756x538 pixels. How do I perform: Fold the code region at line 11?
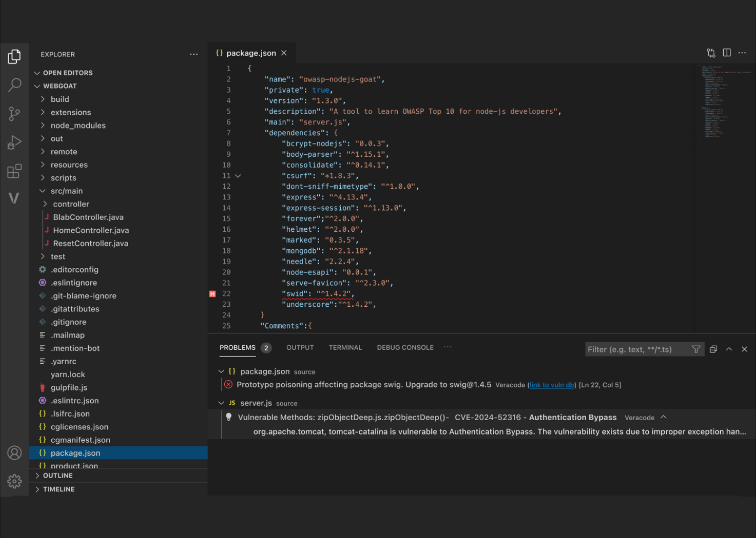point(238,176)
